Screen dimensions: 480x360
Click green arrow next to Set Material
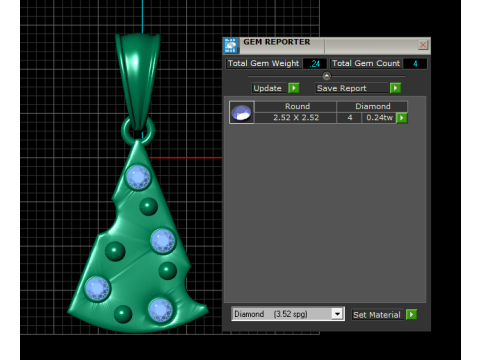pyautogui.click(x=412, y=314)
